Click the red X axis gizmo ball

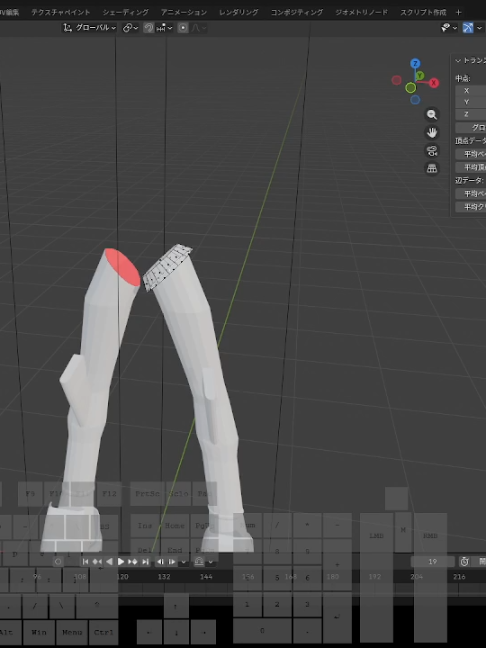pos(434,83)
